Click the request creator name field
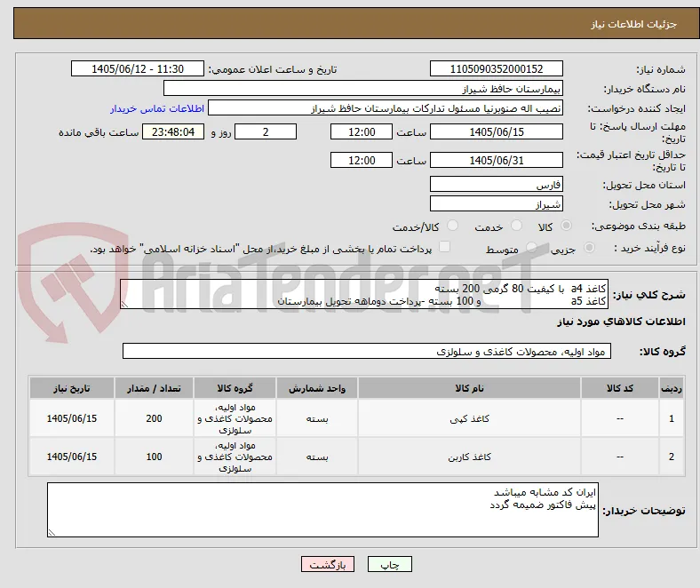 386,108
